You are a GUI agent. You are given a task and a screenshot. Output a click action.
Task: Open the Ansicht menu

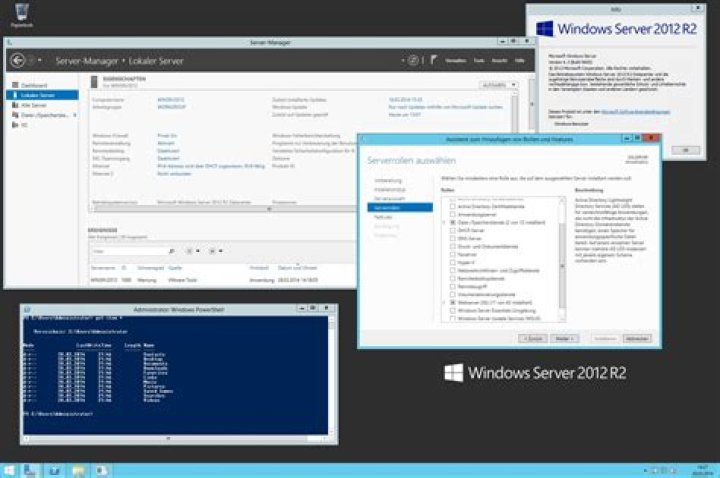499,60
